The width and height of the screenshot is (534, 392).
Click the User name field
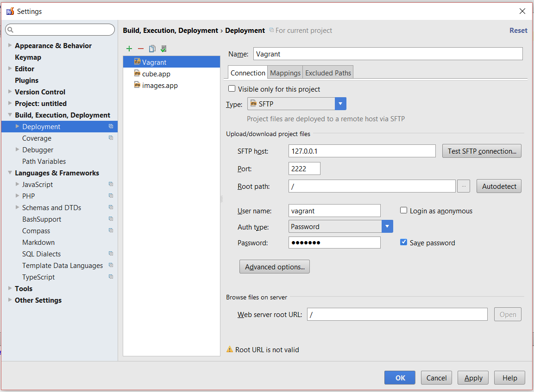[334, 211]
